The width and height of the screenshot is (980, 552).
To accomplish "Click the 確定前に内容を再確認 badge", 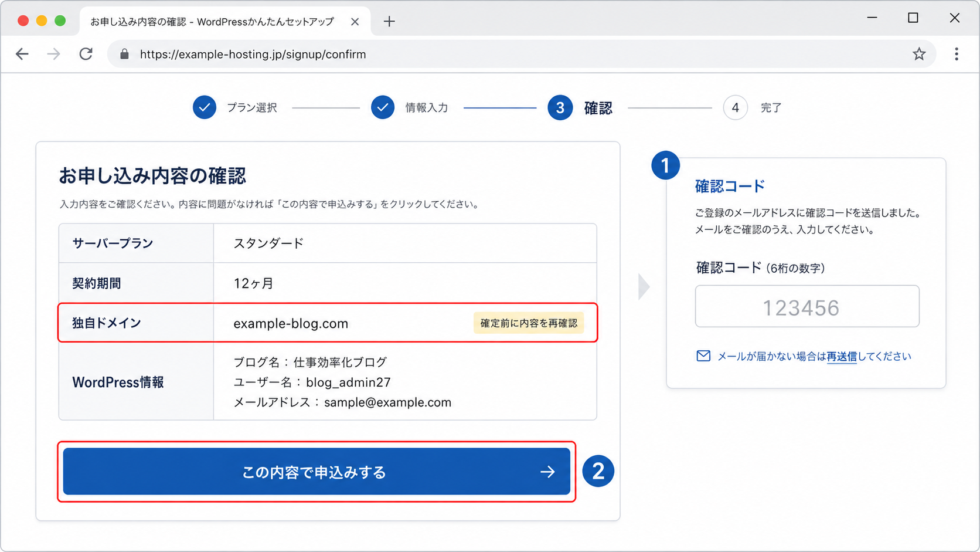I will tap(529, 323).
